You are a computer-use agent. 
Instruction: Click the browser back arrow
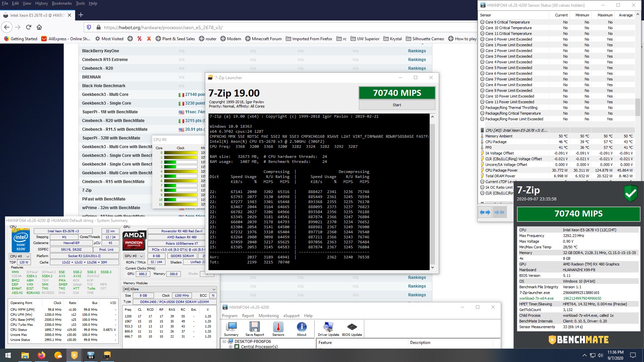pyautogui.click(x=7, y=27)
